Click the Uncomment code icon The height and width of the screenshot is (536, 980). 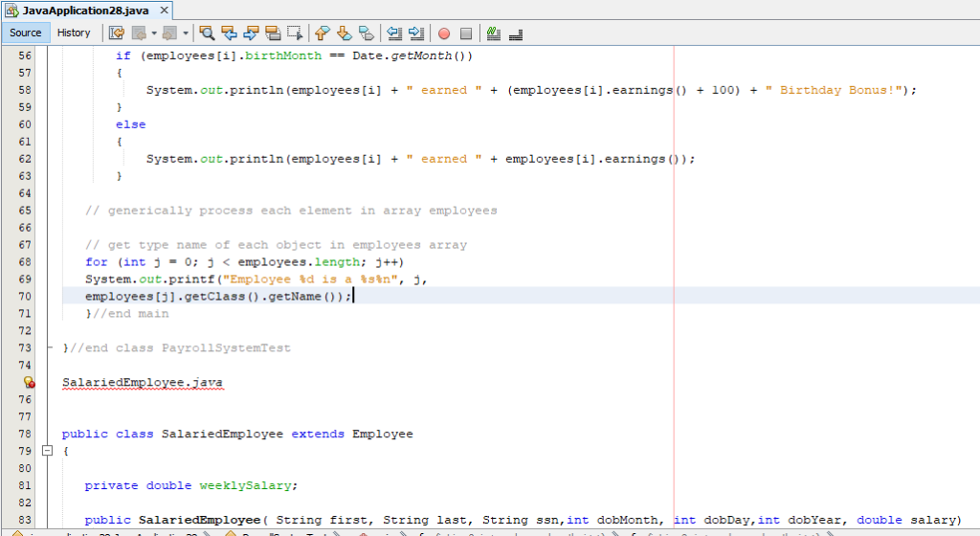pos(516,33)
